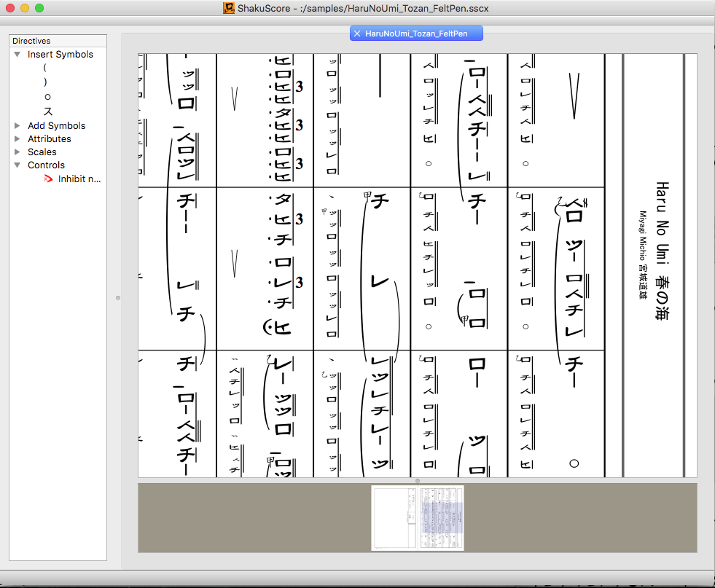Screen dimensions: 715x588
Task: Insert the ")" symbol from Insert Symbols
Action: [x=45, y=82]
